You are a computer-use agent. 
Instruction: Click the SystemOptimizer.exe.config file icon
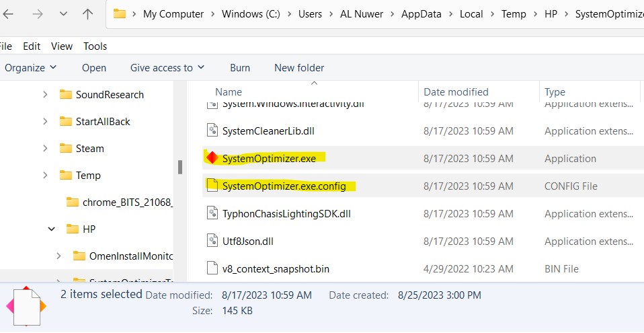(x=212, y=186)
